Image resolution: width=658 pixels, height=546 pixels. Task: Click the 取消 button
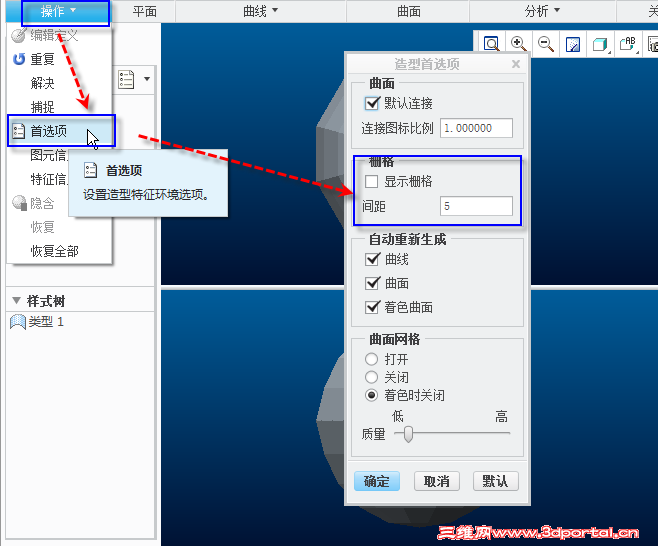pyautogui.click(x=436, y=481)
